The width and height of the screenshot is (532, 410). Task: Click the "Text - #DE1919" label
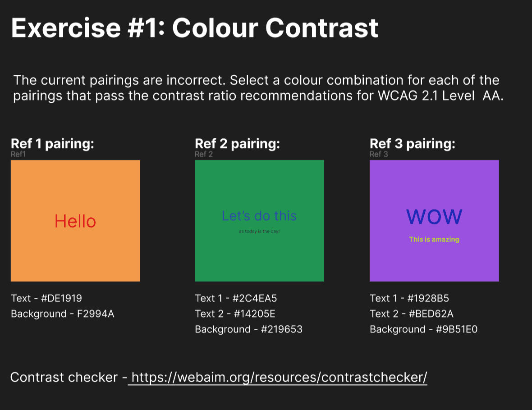(46, 298)
